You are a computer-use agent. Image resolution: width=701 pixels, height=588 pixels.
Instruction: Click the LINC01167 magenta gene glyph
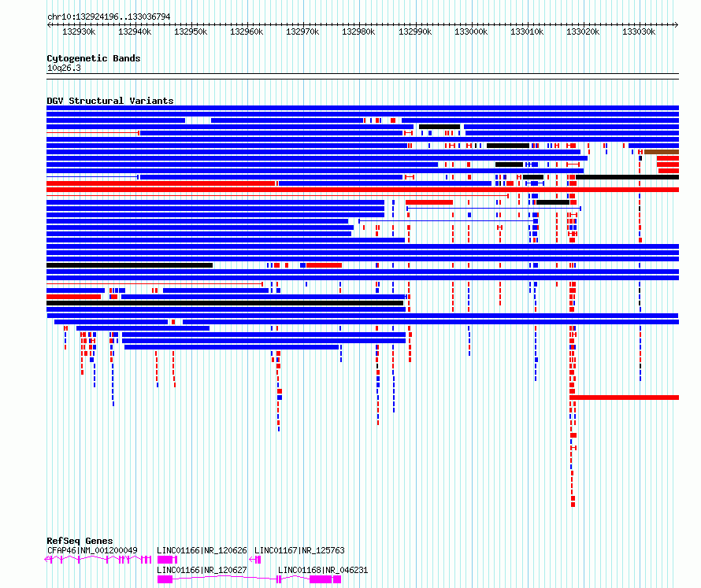point(255,560)
